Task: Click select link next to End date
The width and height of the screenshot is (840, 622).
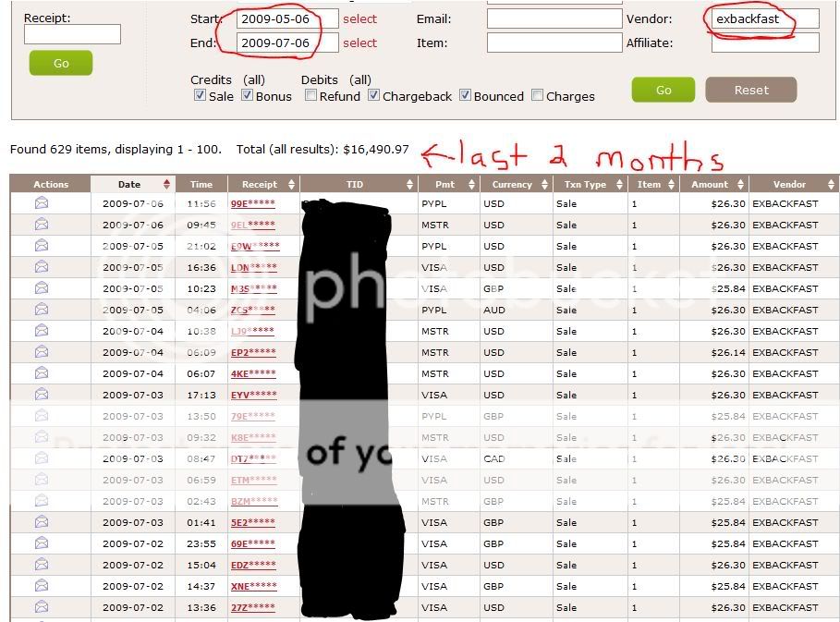Action: click(360, 43)
